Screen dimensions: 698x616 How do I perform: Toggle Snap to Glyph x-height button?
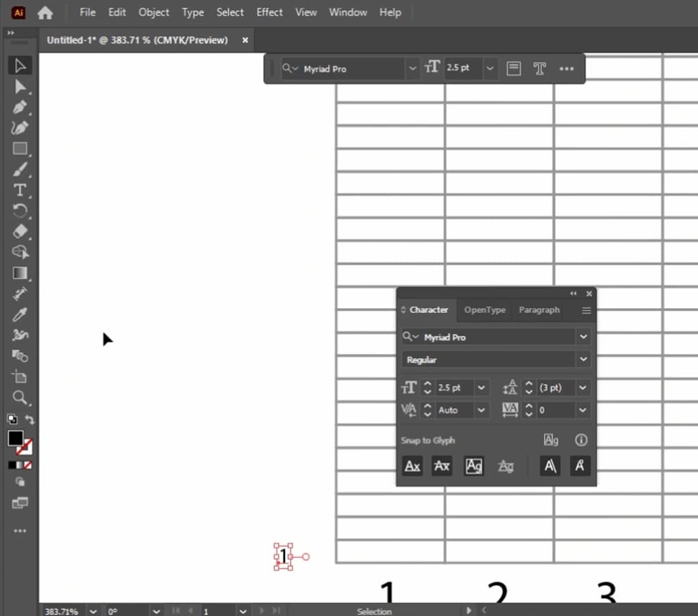tap(442, 466)
